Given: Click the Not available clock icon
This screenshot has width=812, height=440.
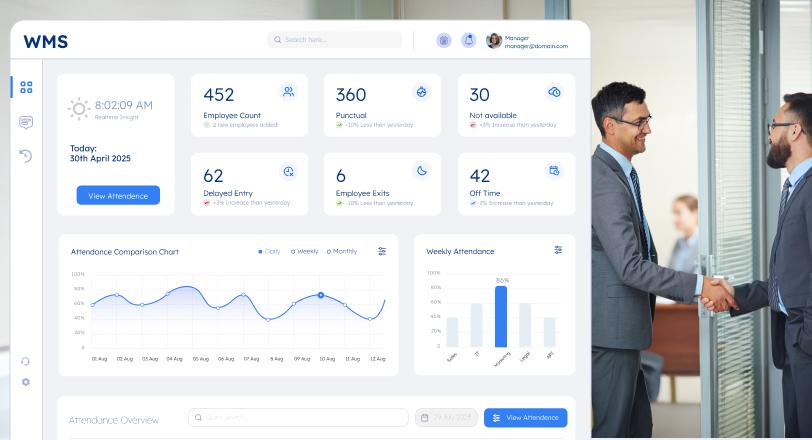Looking at the screenshot, I should pos(555,92).
